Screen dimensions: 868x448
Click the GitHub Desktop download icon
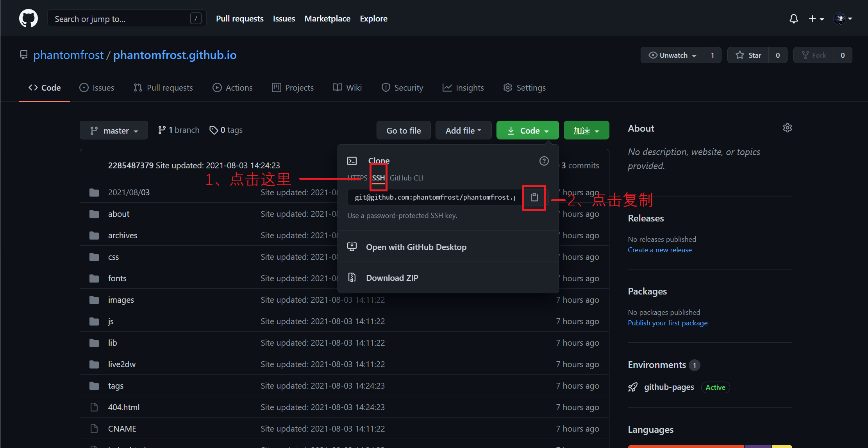coord(352,246)
